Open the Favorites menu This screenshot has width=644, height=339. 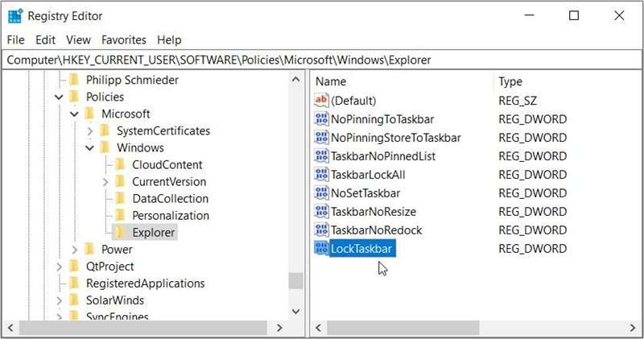123,39
